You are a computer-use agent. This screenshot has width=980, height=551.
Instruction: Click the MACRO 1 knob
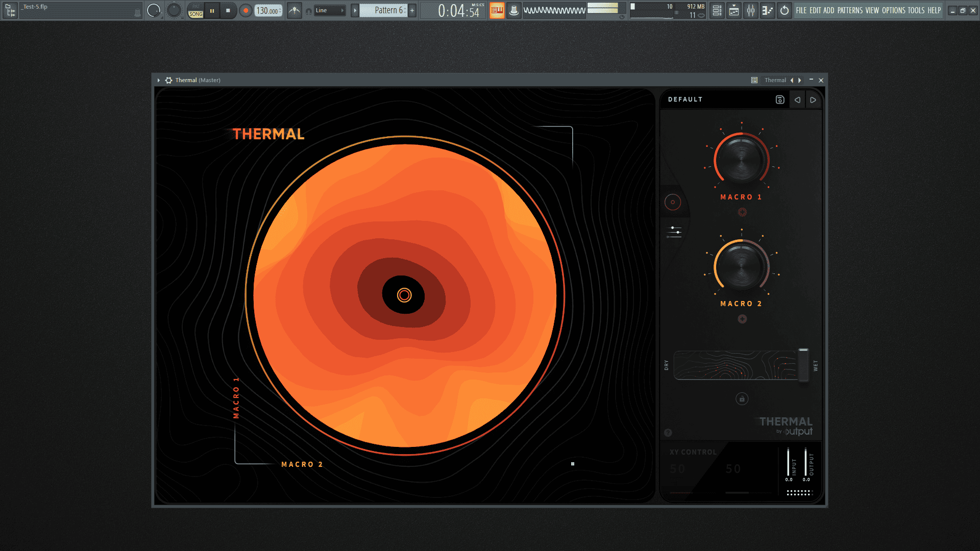click(x=742, y=160)
